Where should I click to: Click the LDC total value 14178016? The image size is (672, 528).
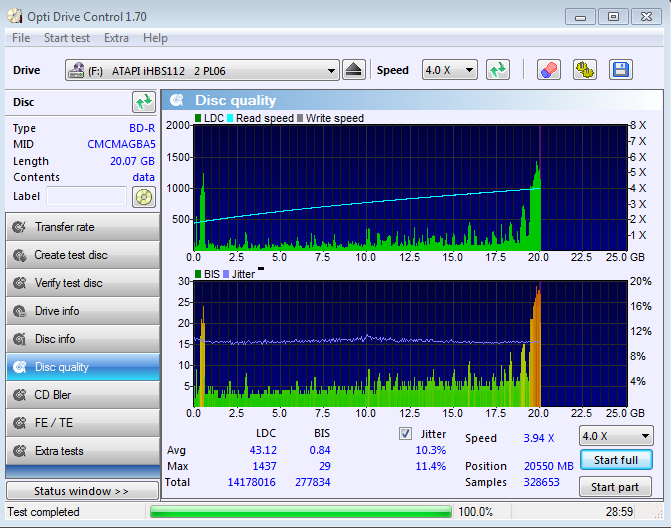(252, 482)
